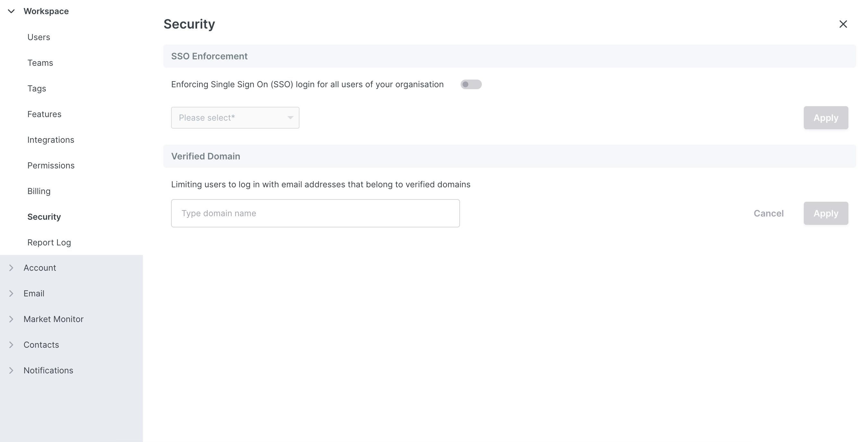Click the domain name input field
This screenshot has width=868, height=442.
point(315,213)
